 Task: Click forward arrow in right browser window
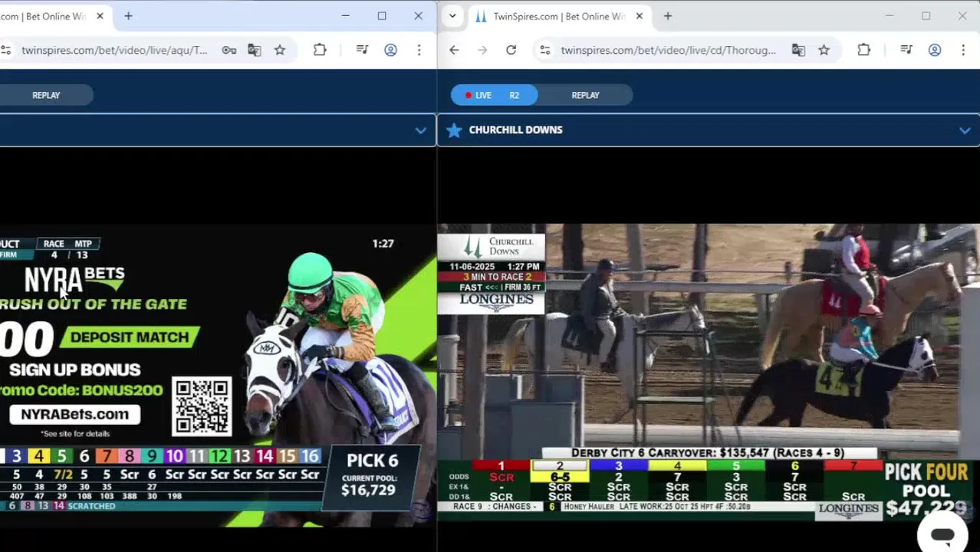(x=482, y=50)
